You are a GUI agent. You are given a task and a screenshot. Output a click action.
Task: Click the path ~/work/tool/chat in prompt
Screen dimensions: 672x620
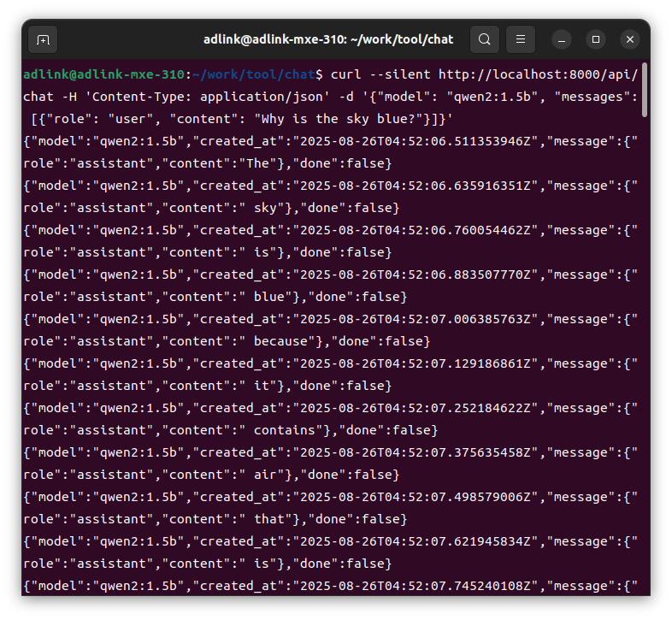point(254,74)
